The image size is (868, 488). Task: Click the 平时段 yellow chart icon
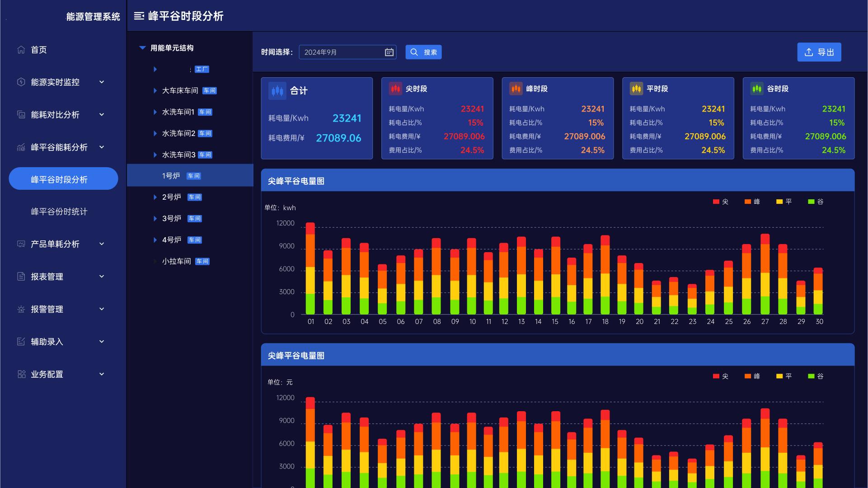pyautogui.click(x=636, y=89)
